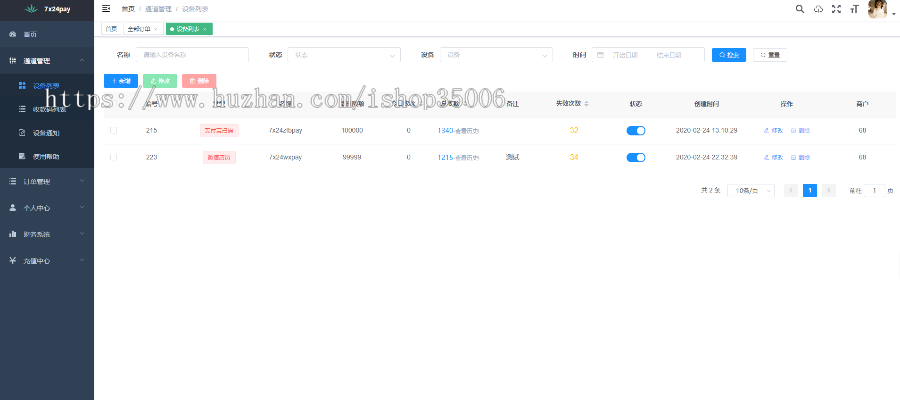
Task: Select page 1 in pagination
Action: [810, 191]
